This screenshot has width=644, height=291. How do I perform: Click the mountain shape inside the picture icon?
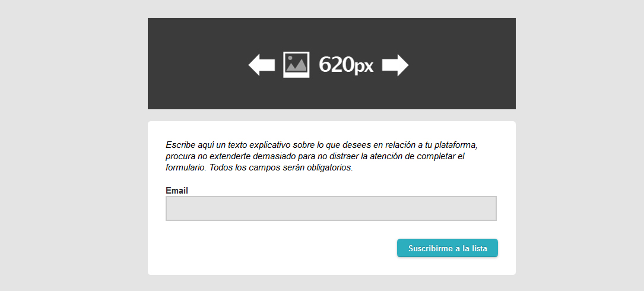point(298,67)
